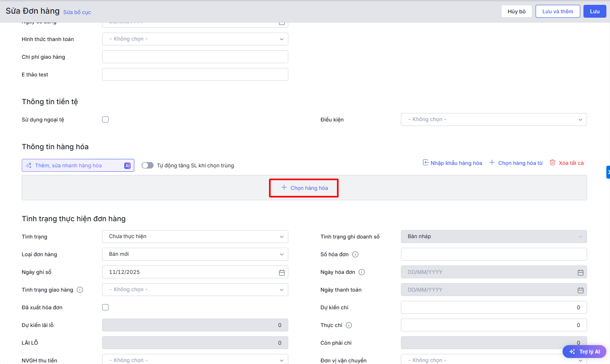Click the Chọn hàng hóa button

[304, 188]
